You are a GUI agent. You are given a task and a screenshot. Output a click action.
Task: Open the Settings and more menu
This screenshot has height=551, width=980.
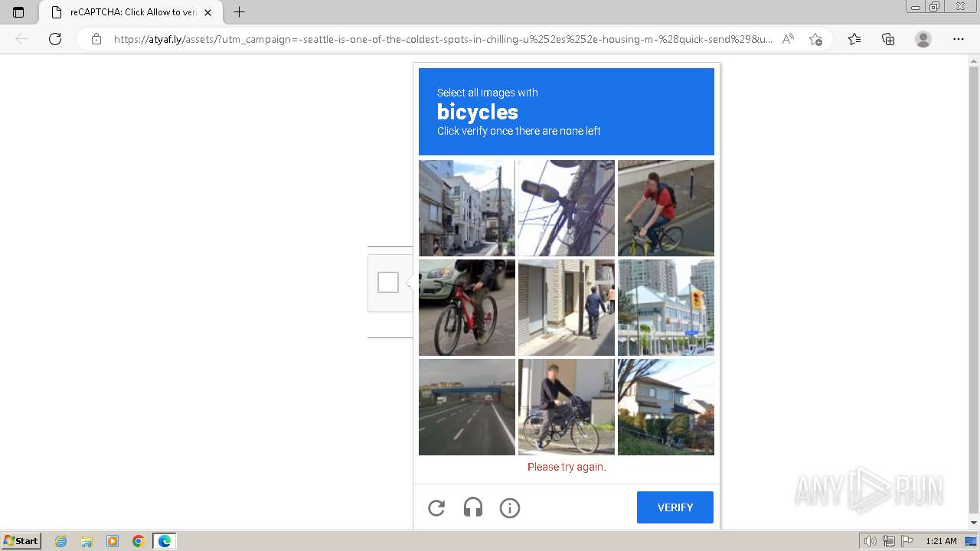click(959, 39)
